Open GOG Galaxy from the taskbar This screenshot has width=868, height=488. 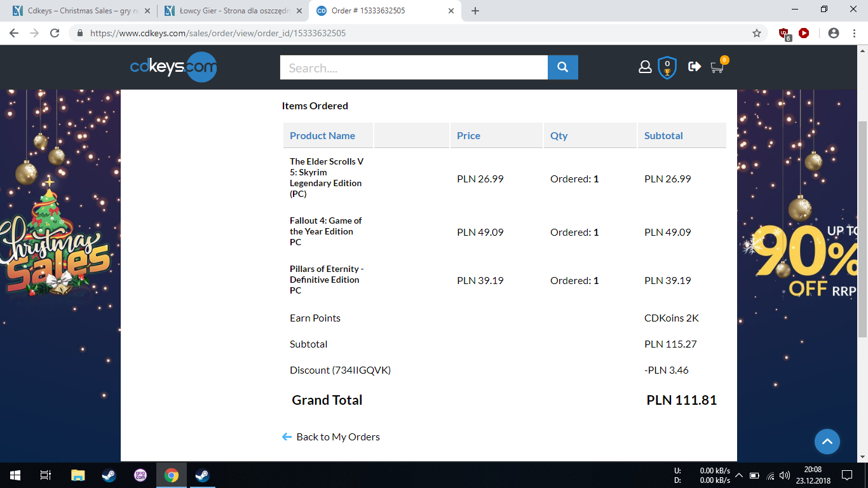pyautogui.click(x=140, y=475)
